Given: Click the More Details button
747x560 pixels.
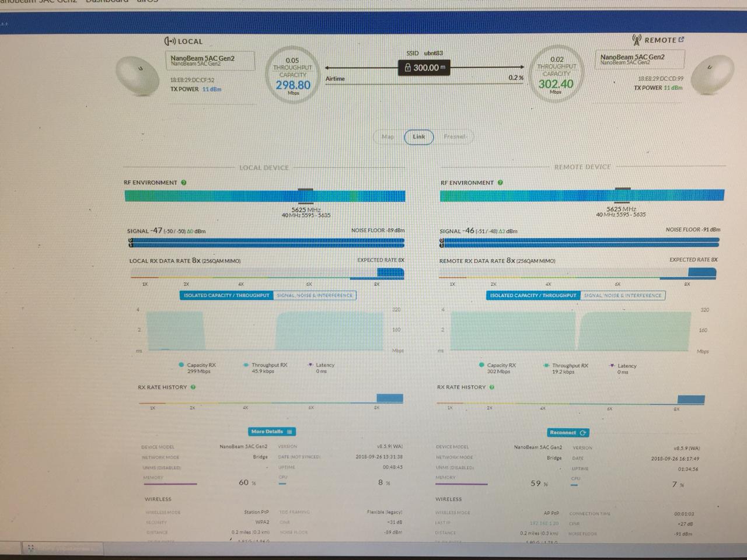Looking at the screenshot, I should [271, 432].
